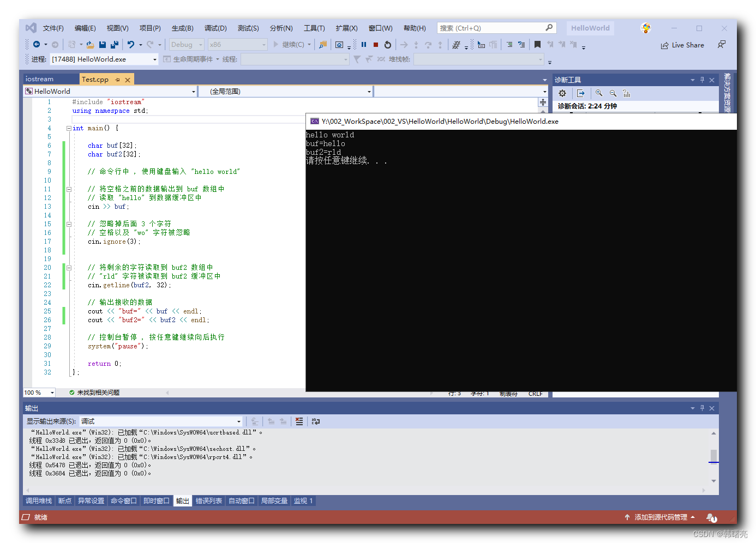Viewport: 756px width, 543px height.
Task: Click 添加到源代码管理 in status bar
Action: coord(660,517)
